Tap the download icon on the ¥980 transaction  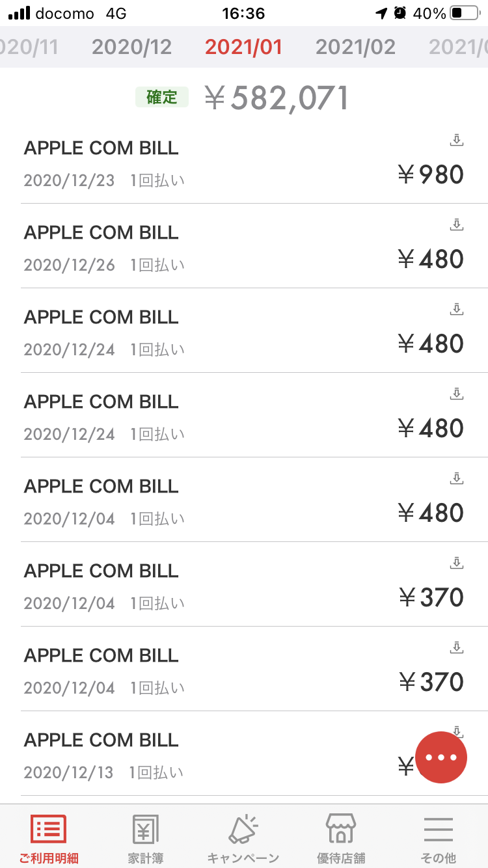457,140
